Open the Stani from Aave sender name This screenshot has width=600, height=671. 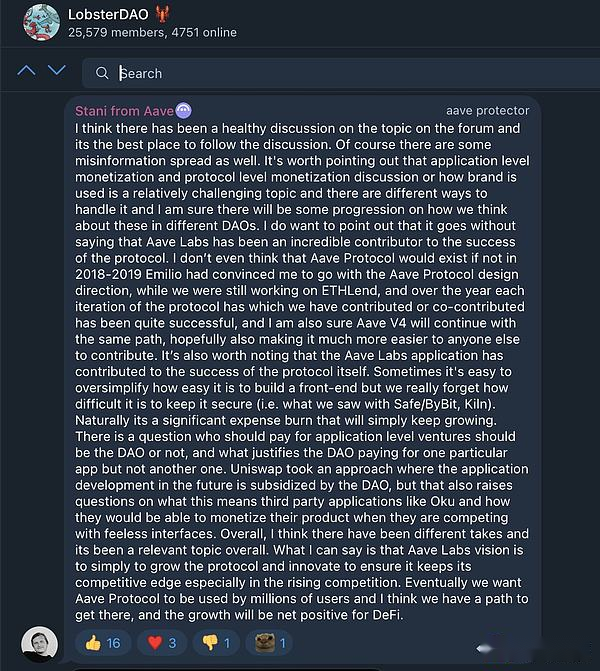[123, 111]
